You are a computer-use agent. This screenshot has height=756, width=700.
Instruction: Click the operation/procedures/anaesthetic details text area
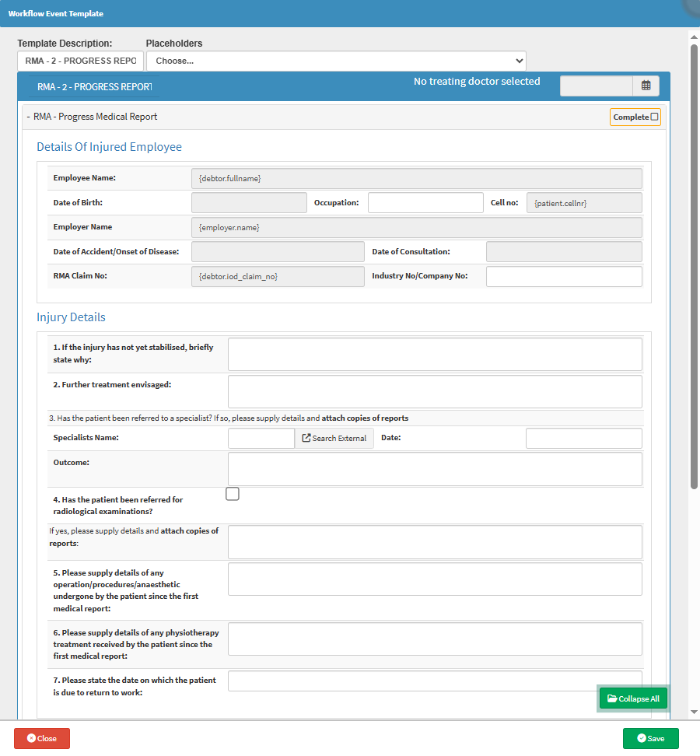[x=435, y=579]
